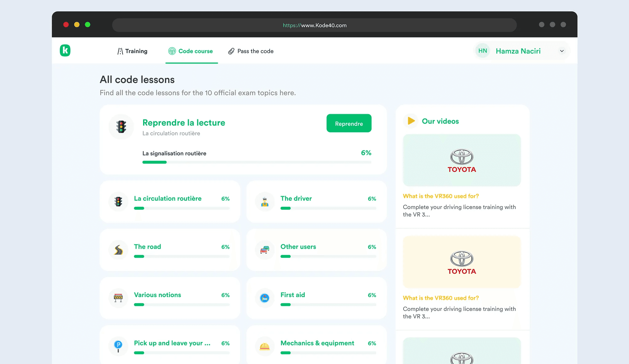Click the roadblock barrier icon for Various notions

[118, 298]
